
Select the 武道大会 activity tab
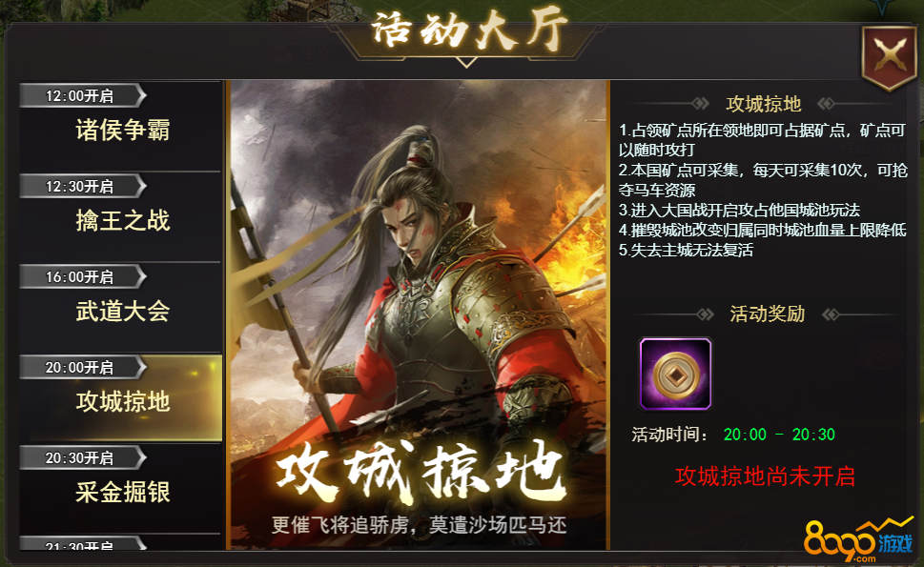121,308
